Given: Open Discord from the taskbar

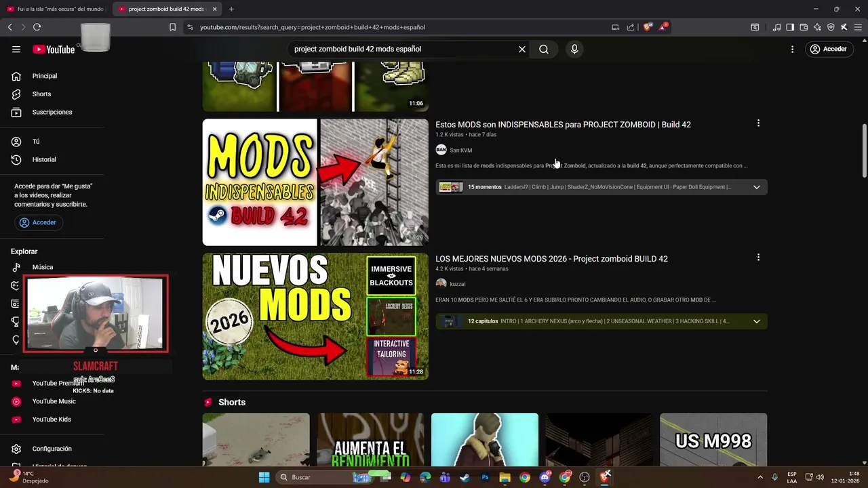Looking at the screenshot, I should coord(545,477).
